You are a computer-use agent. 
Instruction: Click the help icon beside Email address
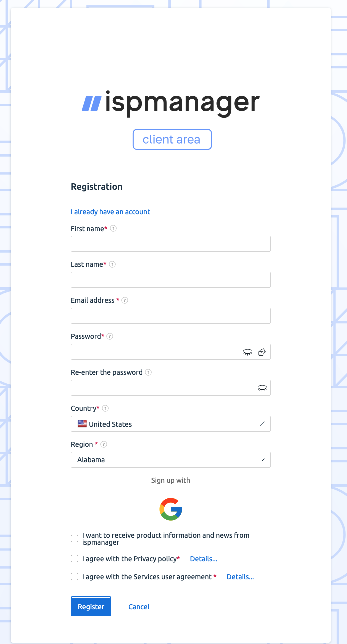(x=125, y=301)
